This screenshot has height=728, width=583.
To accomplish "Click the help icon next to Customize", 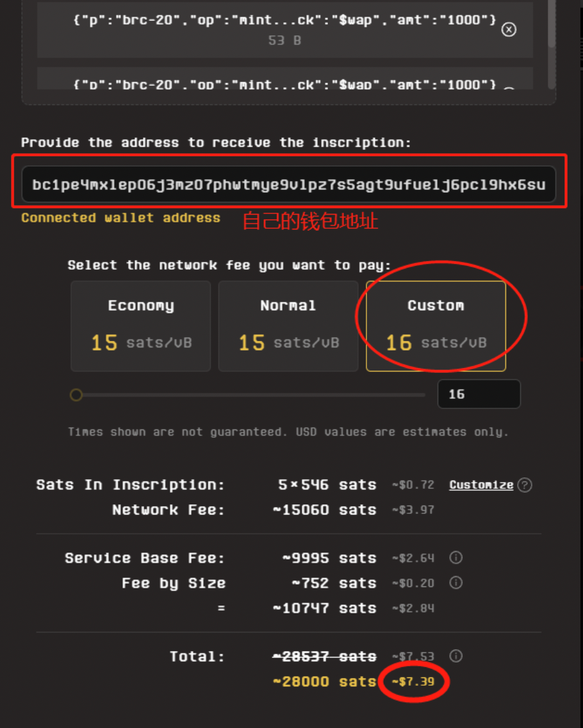I will (525, 485).
